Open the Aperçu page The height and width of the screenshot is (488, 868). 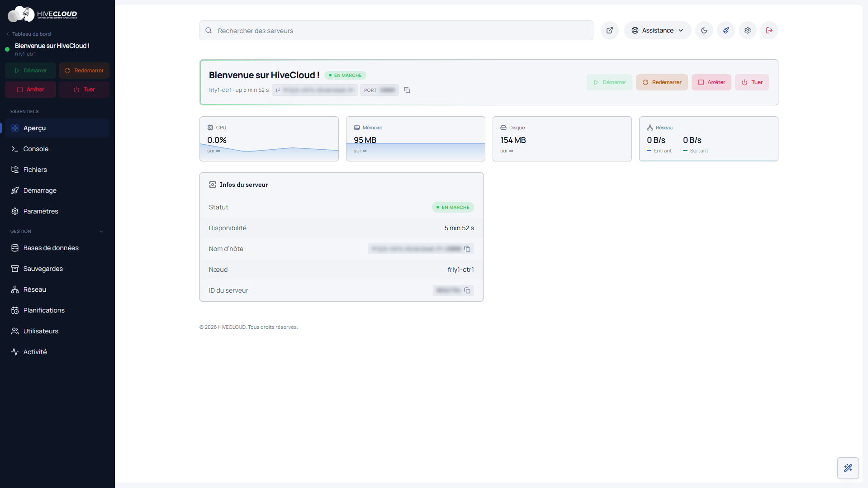click(57, 128)
